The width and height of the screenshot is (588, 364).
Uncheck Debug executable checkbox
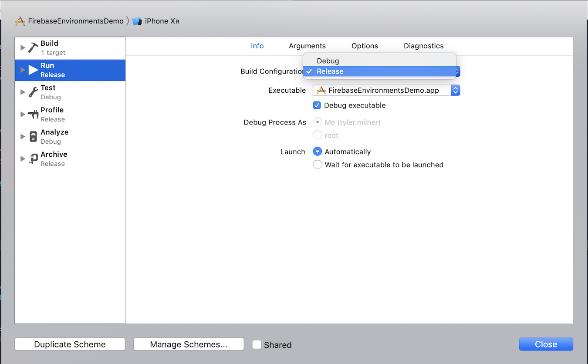[x=317, y=105]
